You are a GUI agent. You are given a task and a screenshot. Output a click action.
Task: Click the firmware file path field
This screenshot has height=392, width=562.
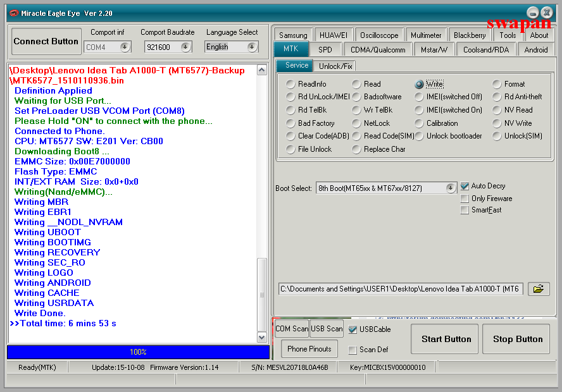click(x=401, y=289)
